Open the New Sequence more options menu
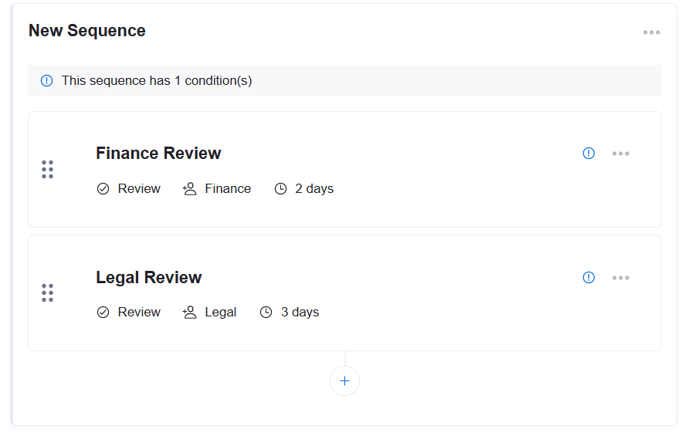Image resolution: width=688 pixels, height=436 pixels. [x=651, y=33]
